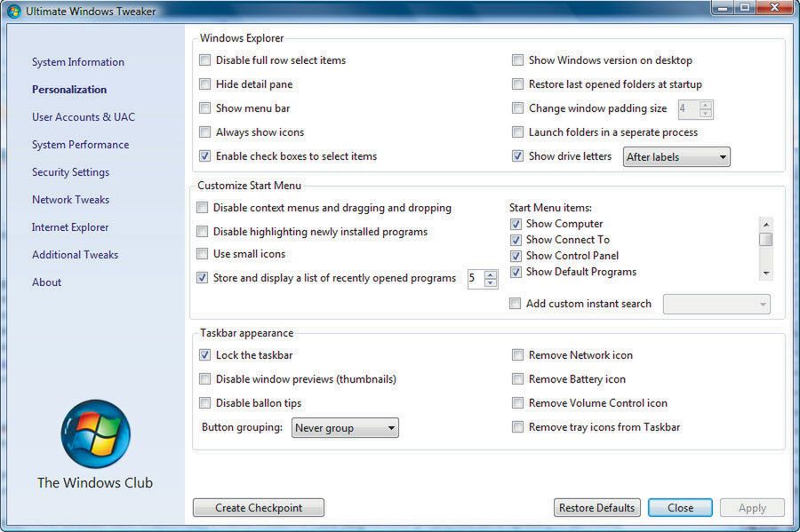Decrease recently opened programs count
The width and height of the screenshot is (800, 532).
tap(491, 282)
